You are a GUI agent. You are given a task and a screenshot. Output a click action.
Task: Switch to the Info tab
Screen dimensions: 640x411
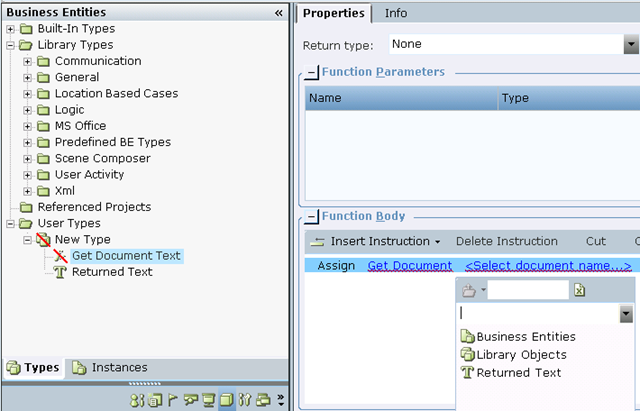pos(396,13)
